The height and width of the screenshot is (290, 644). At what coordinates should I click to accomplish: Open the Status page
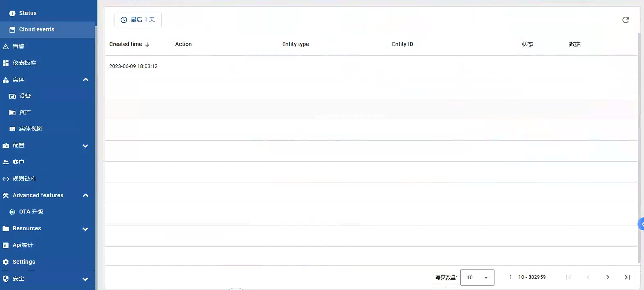pyautogui.click(x=27, y=13)
